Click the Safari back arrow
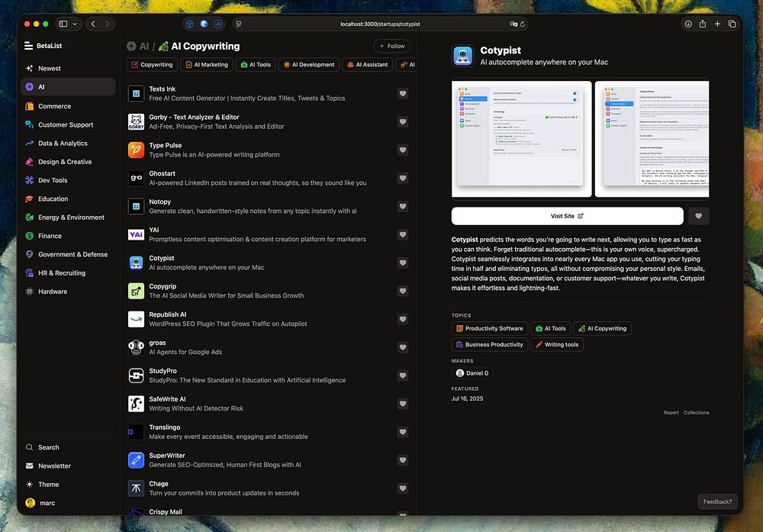Viewport: 763px width, 532px height. point(93,24)
